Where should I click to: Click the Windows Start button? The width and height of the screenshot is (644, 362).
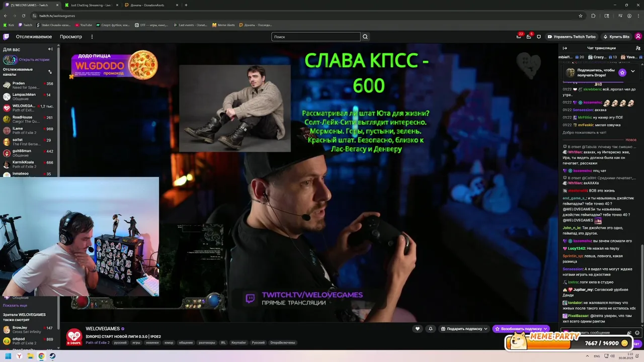pyautogui.click(x=8, y=356)
